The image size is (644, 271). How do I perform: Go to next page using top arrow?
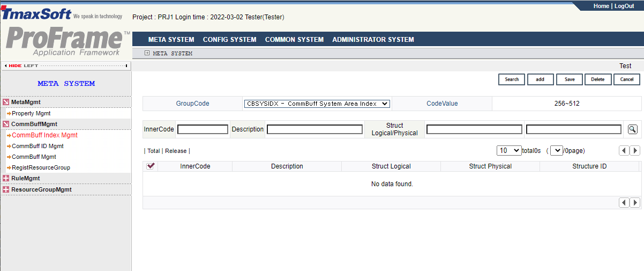635,151
